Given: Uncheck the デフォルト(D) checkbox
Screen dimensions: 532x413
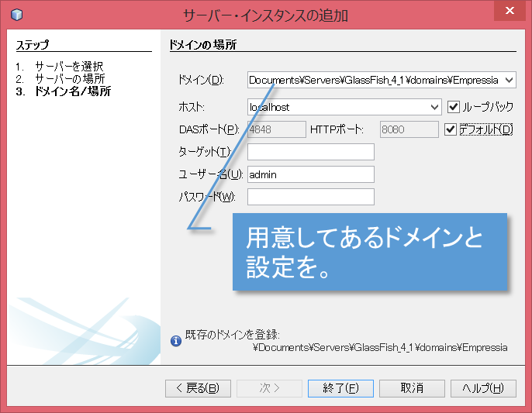Looking at the screenshot, I should 451,129.
